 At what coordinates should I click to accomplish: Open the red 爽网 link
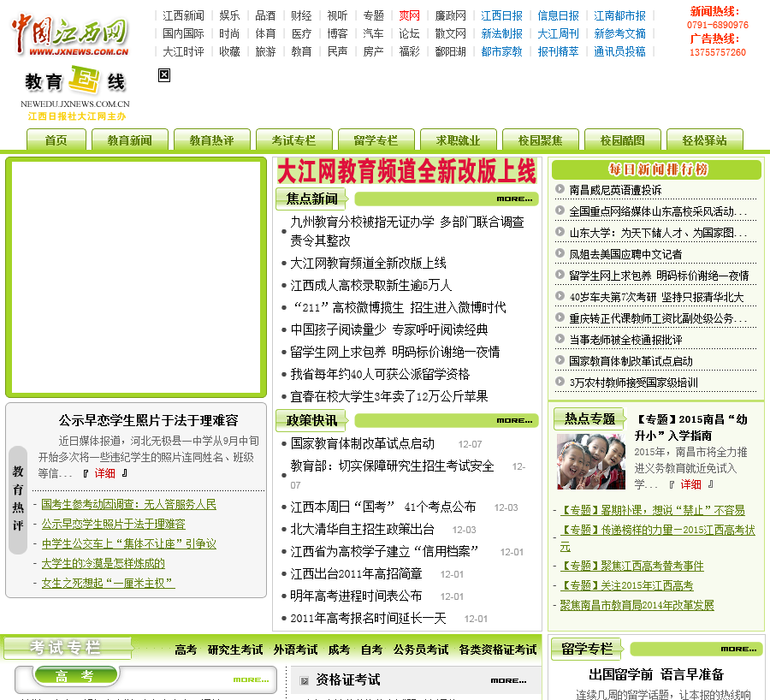(x=409, y=15)
